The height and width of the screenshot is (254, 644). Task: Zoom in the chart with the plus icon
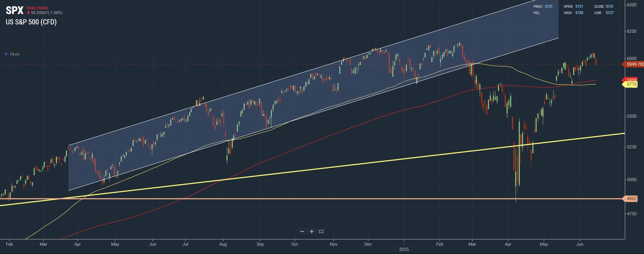[x=312, y=231]
